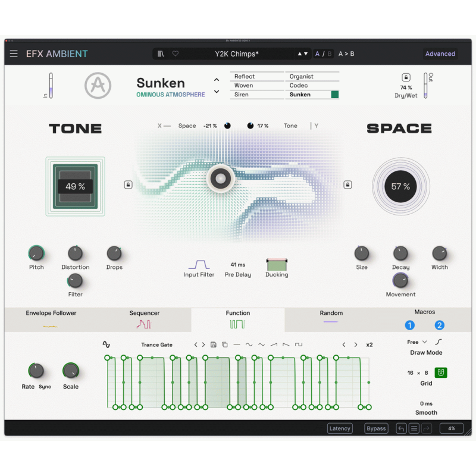The width and height of the screenshot is (476, 476).
Task: Click the x2 double function button
Action: click(369, 345)
